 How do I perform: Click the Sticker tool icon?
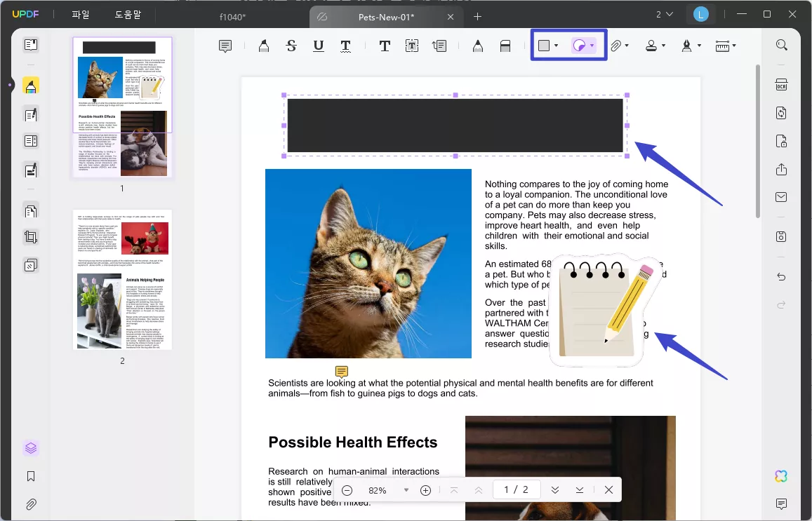click(x=579, y=46)
